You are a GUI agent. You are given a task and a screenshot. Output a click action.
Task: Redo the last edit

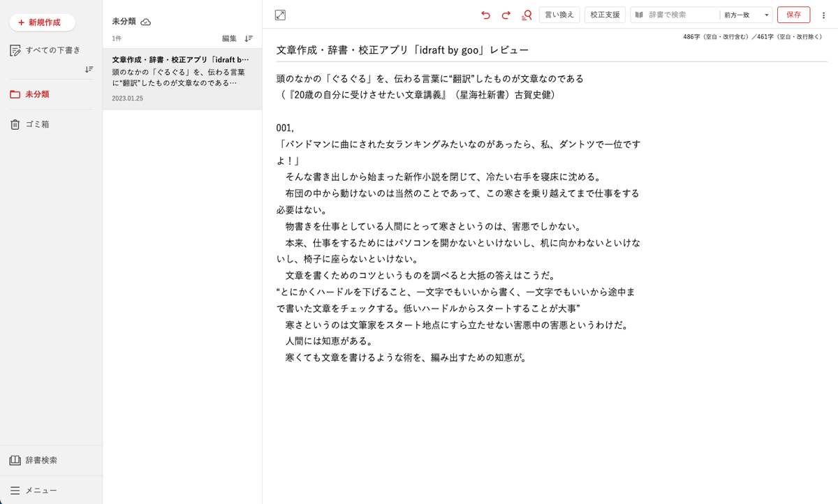click(506, 15)
